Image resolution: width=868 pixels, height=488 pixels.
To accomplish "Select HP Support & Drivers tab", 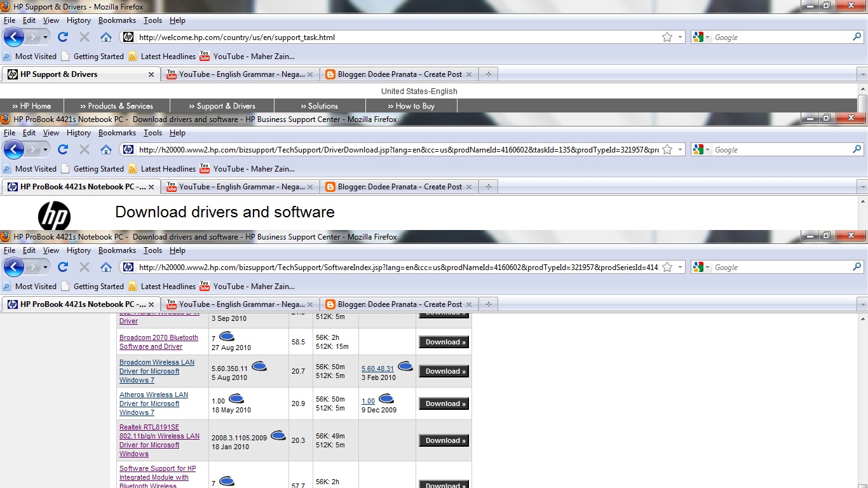I will [80, 74].
